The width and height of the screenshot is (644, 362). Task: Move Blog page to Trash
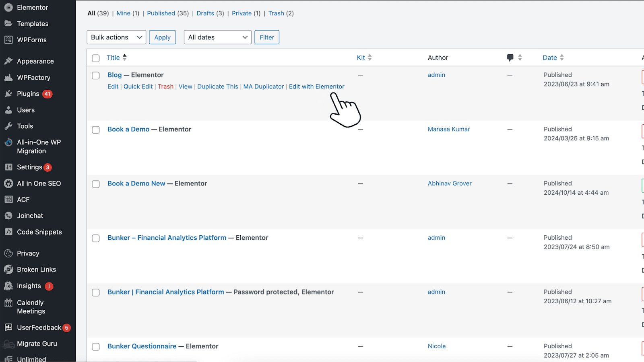pyautogui.click(x=165, y=86)
